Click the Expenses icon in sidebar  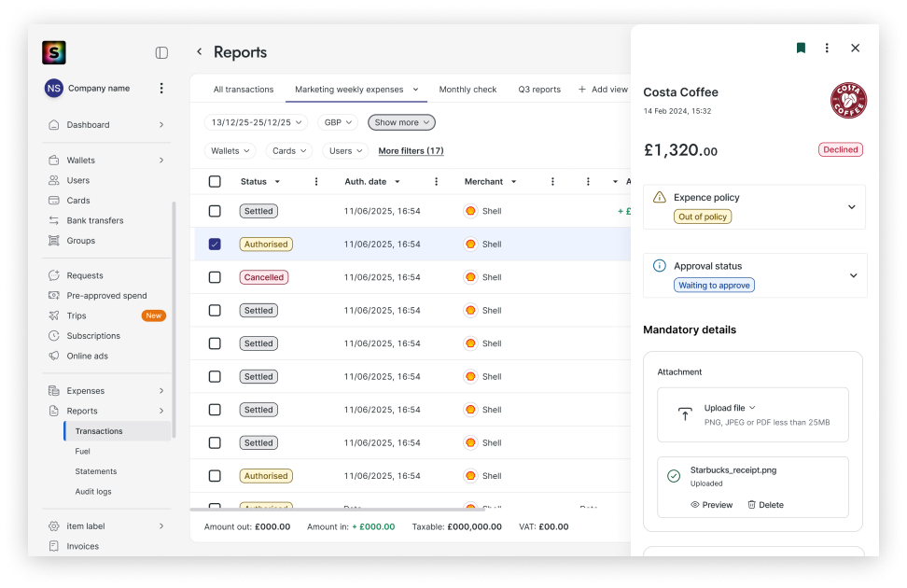pyautogui.click(x=54, y=391)
